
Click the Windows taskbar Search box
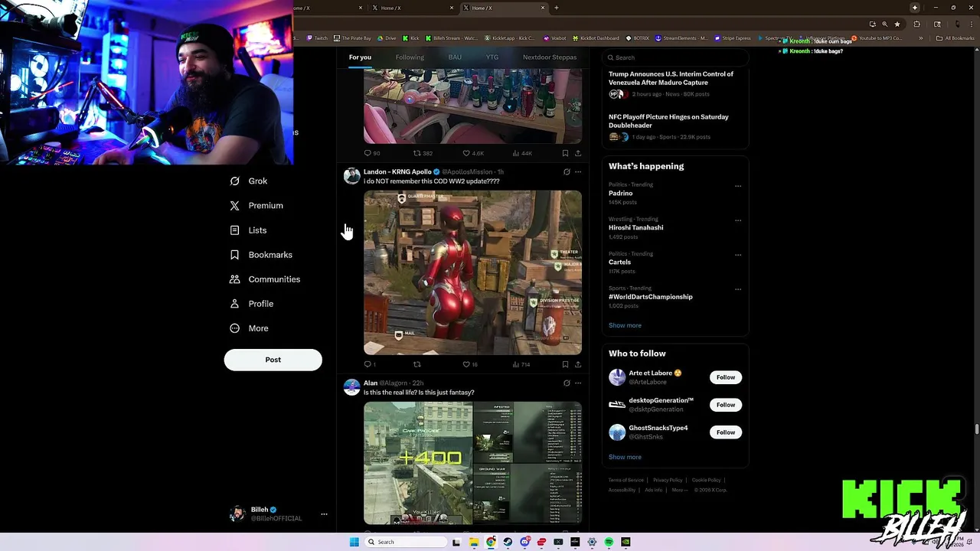[405, 542]
